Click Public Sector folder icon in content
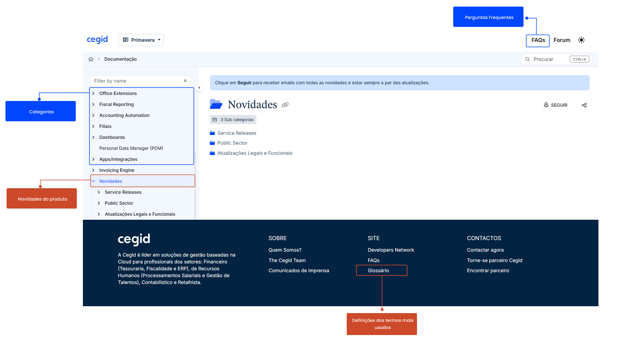 [212, 143]
